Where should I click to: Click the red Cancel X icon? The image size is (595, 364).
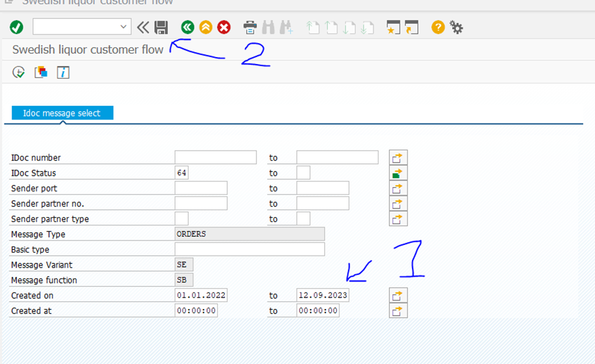point(224,27)
